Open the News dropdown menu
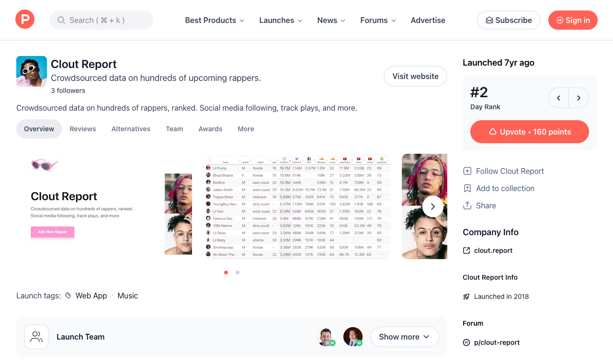The width and height of the screenshot is (613, 364). click(331, 20)
